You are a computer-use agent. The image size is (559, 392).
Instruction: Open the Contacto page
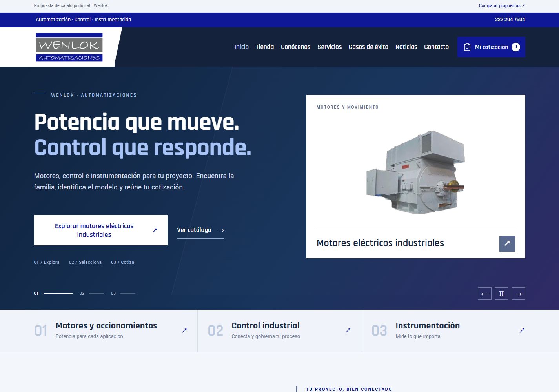[436, 47]
